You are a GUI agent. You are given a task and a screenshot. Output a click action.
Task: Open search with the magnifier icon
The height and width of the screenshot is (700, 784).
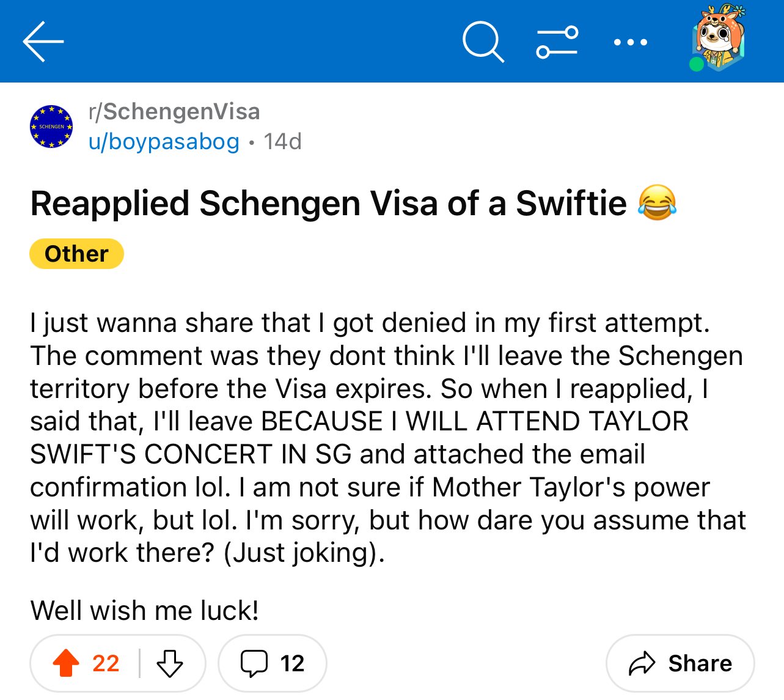(483, 42)
